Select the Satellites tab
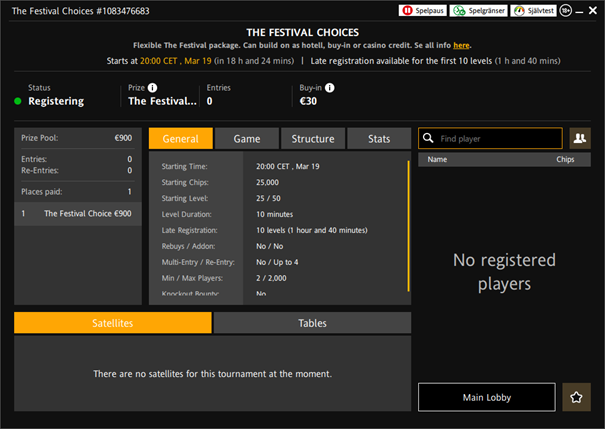The width and height of the screenshot is (605, 429). coord(113,323)
